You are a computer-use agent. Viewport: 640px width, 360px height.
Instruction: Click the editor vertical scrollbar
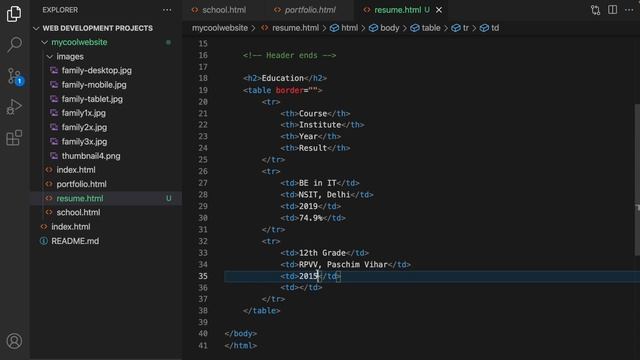[x=637, y=180]
